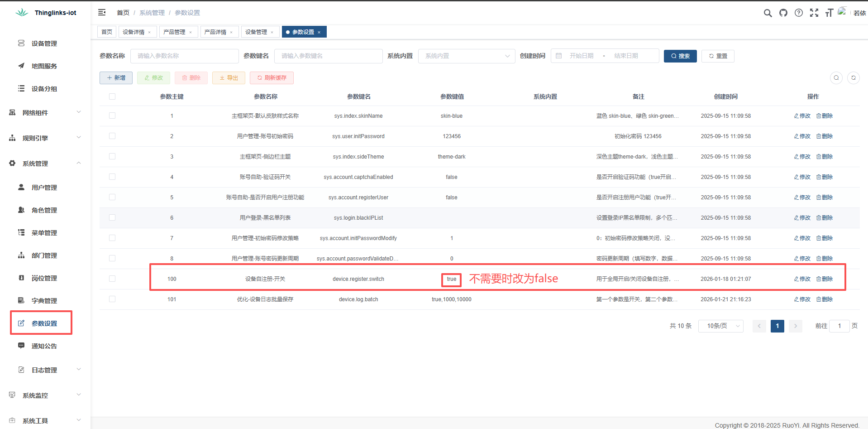Open the help documentation question-mark icon
Viewport: 868px width, 429px height.
(799, 13)
